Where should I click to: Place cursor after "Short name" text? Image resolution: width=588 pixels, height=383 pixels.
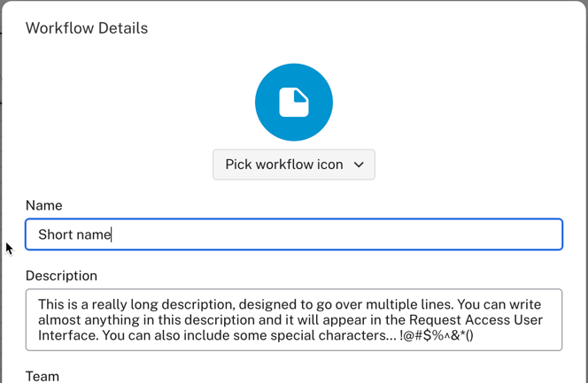pos(112,234)
